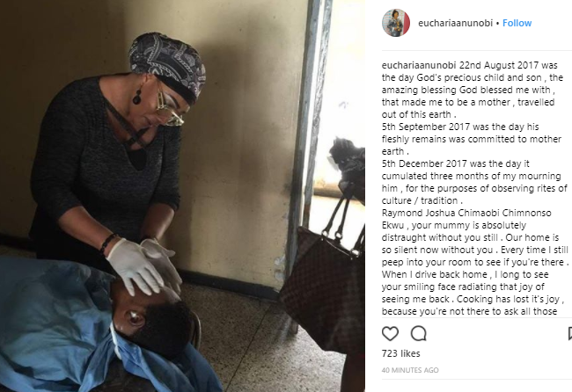Open the euchariaanunobi profile picture
Viewport: 572px width, 392px height.
(396, 23)
